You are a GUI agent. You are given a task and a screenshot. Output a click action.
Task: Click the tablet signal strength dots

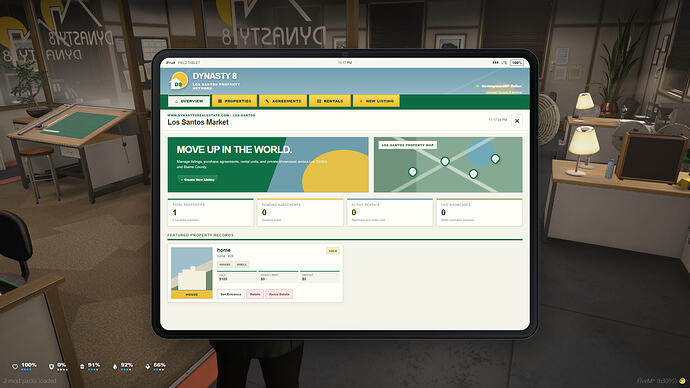point(495,63)
